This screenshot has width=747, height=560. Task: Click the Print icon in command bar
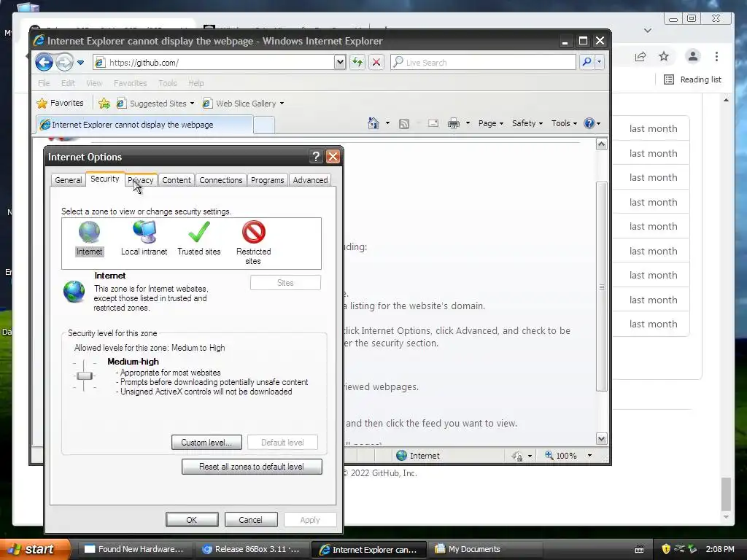coord(454,123)
